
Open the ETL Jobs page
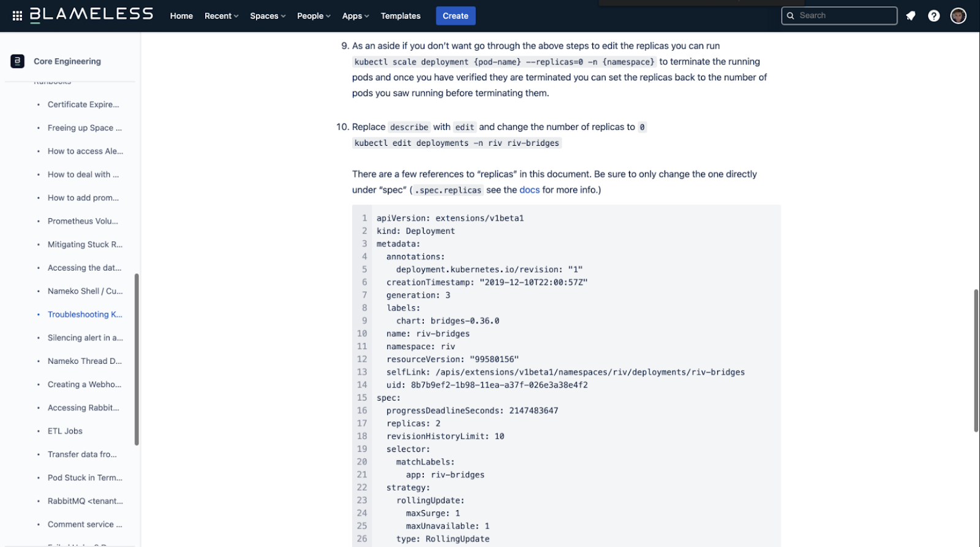[x=65, y=431]
